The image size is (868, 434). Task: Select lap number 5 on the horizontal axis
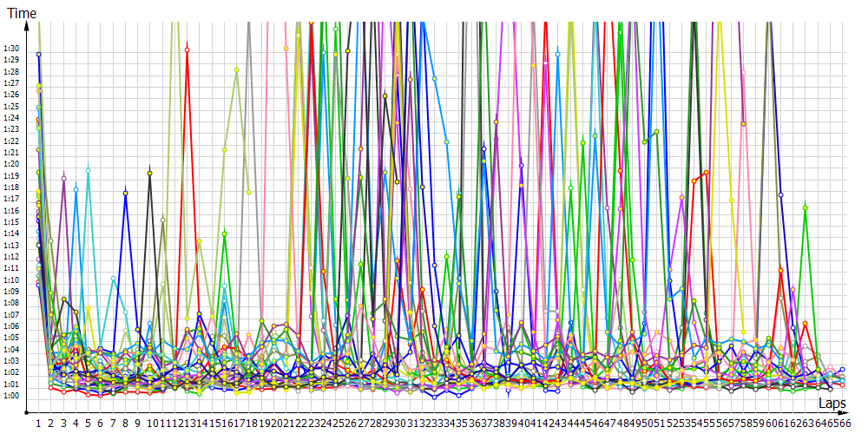pyautogui.click(x=88, y=423)
